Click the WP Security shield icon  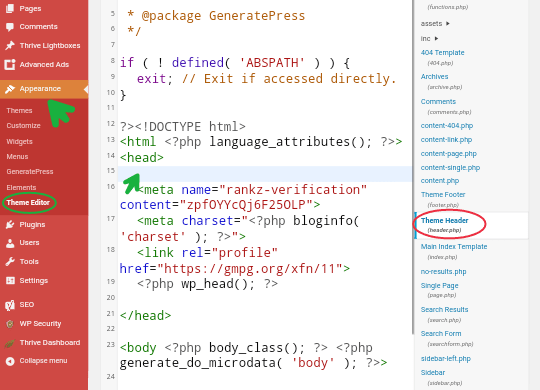(10, 324)
